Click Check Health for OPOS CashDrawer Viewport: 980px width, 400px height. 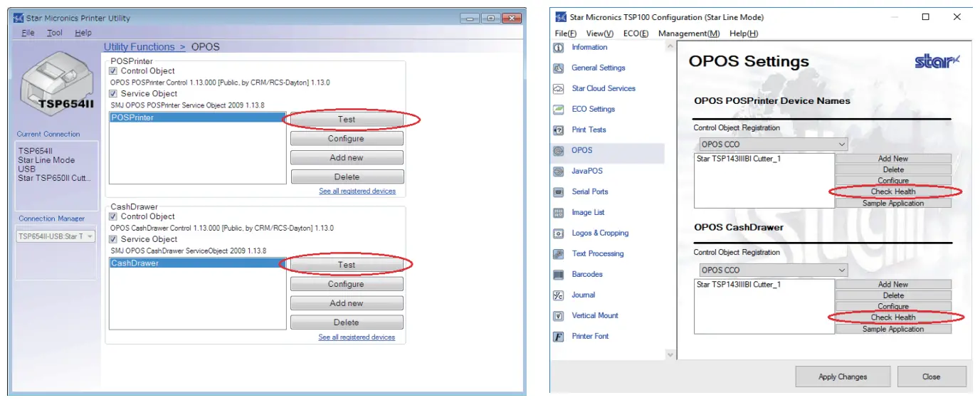point(893,317)
